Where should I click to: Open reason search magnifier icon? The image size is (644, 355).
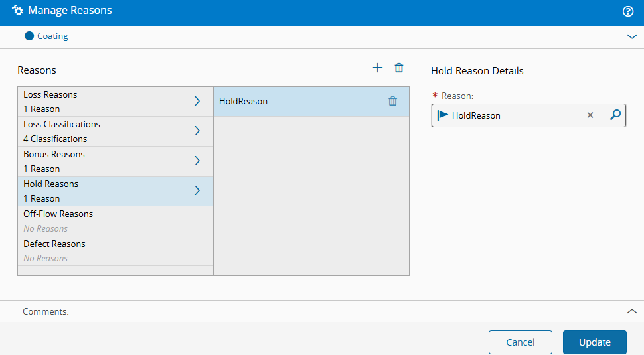tap(615, 115)
